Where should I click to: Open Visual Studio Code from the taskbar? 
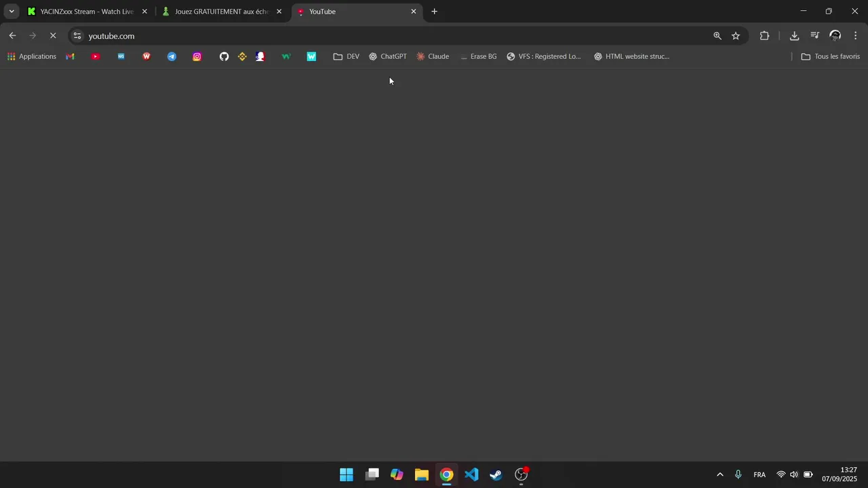click(471, 474)
